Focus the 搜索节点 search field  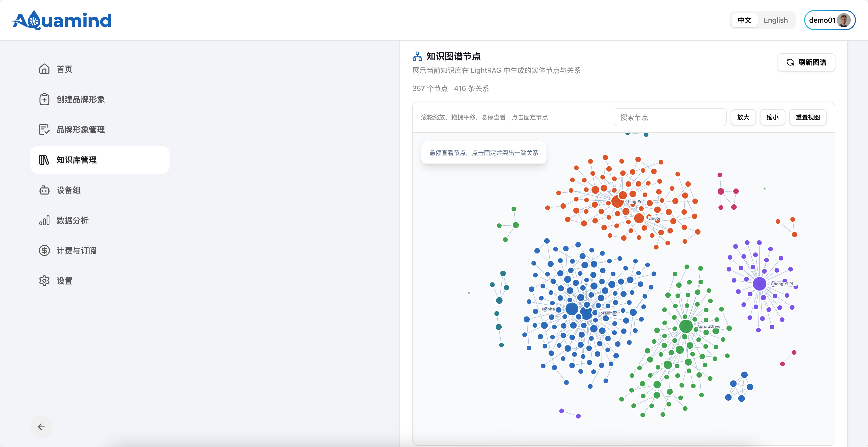click(x=670, y=117)
